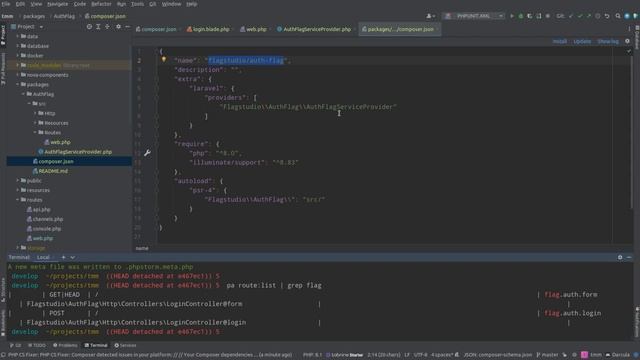The image size is (640, 360).
Task: Hide the Project panel with minus icon
Action: (x=127, y=27)
